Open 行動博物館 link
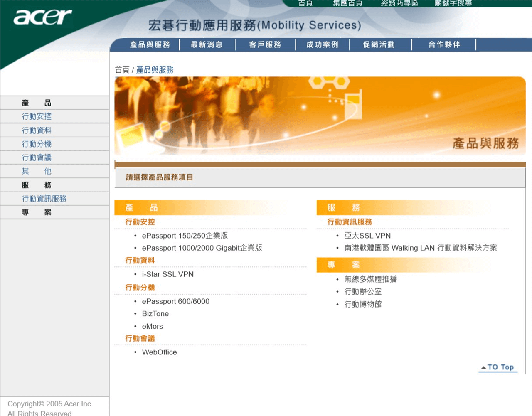 (x=363, y=304)
